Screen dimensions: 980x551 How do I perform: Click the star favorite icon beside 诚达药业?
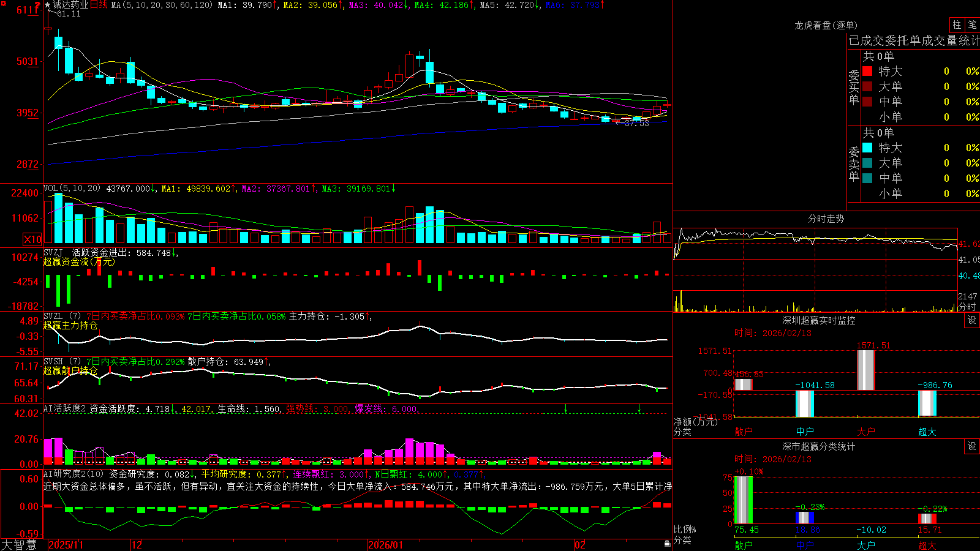tap(48, 5)
